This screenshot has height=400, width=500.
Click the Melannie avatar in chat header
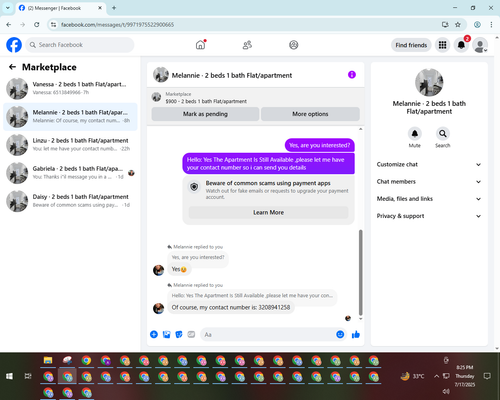pos(161,75)
